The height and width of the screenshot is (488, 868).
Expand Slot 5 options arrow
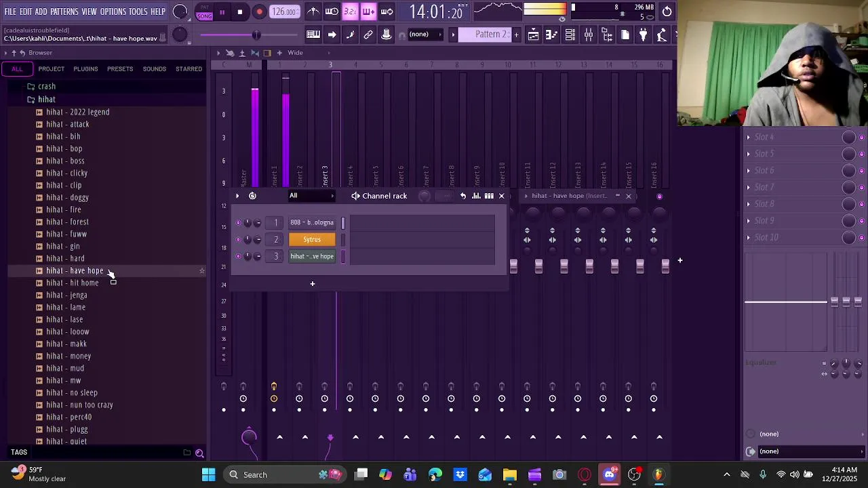749,154
